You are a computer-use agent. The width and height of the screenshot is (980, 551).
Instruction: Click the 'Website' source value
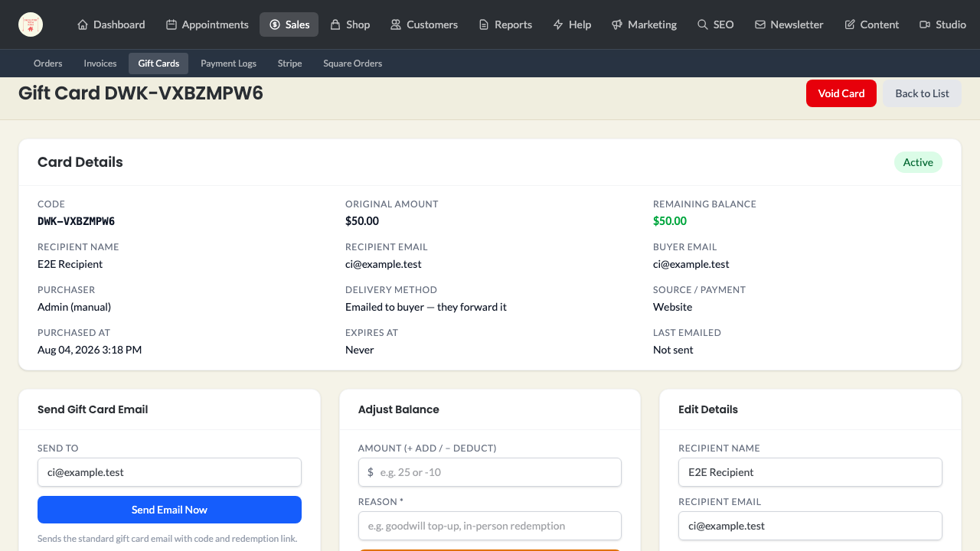click(672, 307)
